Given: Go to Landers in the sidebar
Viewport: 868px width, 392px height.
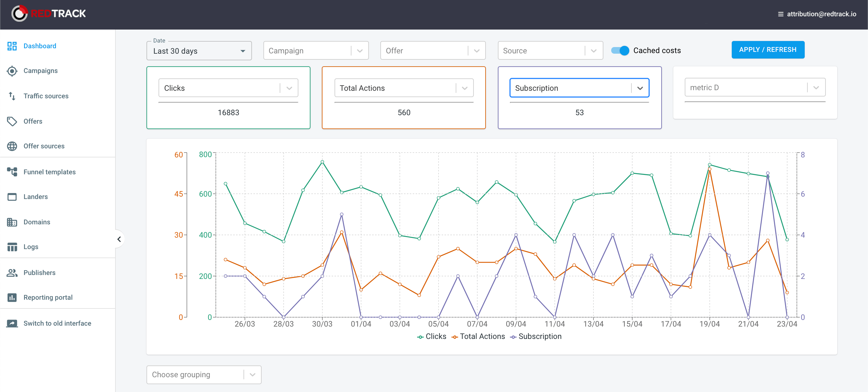Looking at the screenshot, I should click(x=35, y=197).
